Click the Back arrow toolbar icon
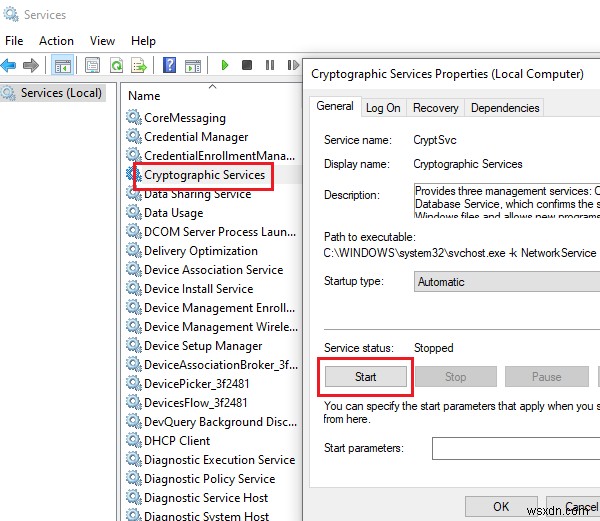 (x=8, y=65)
